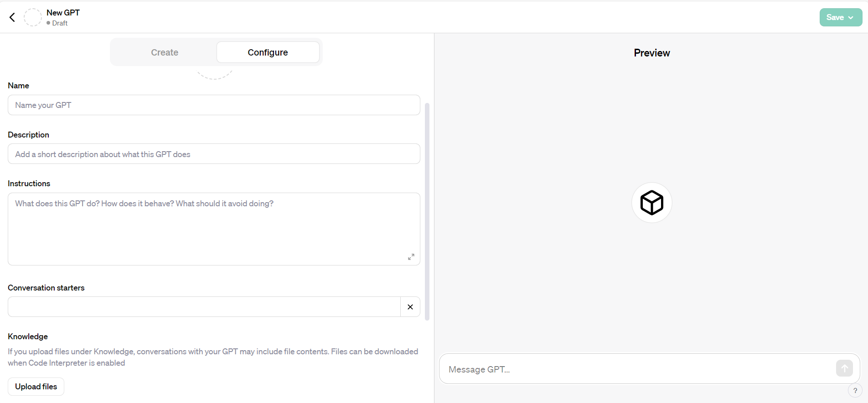Image resolution: width=868 pixels, height=403 pixels.
Task: Click the profile image circle below the tabs
Action: pos(214,74)
